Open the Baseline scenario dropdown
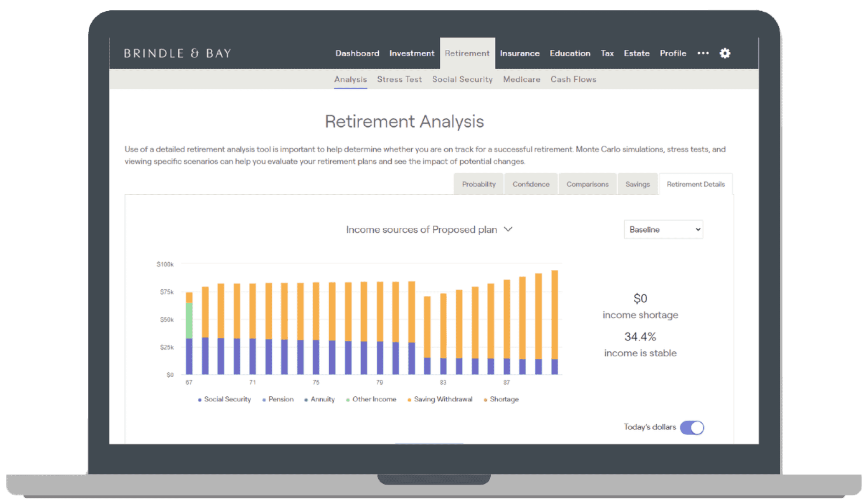Viewport: 867px width, 504px height. [x=663, y=230]
